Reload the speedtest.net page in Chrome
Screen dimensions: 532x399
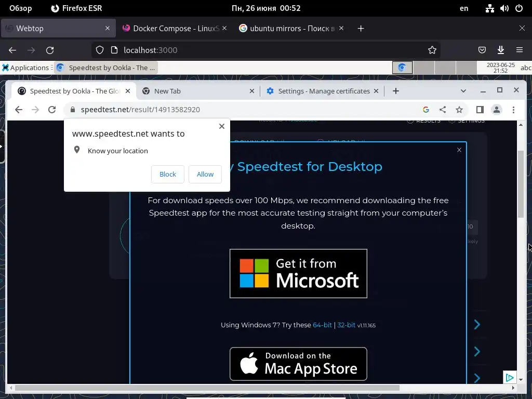[x=52, y=110]
